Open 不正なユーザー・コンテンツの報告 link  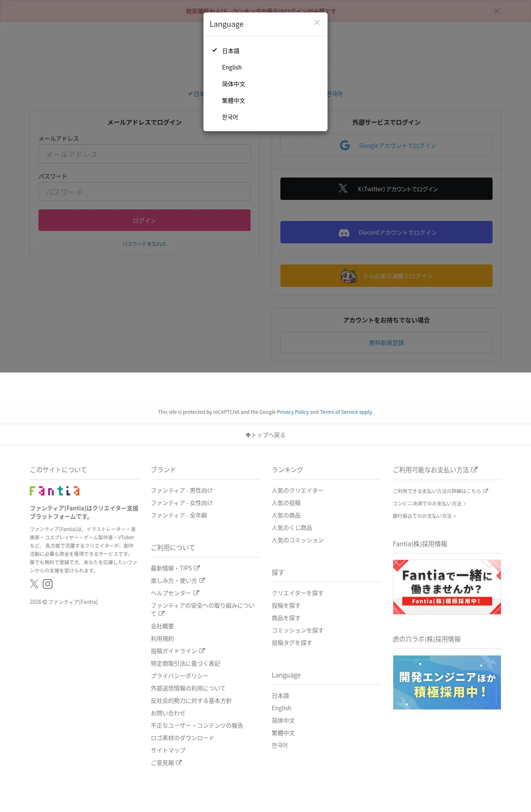tap(197, 726)
